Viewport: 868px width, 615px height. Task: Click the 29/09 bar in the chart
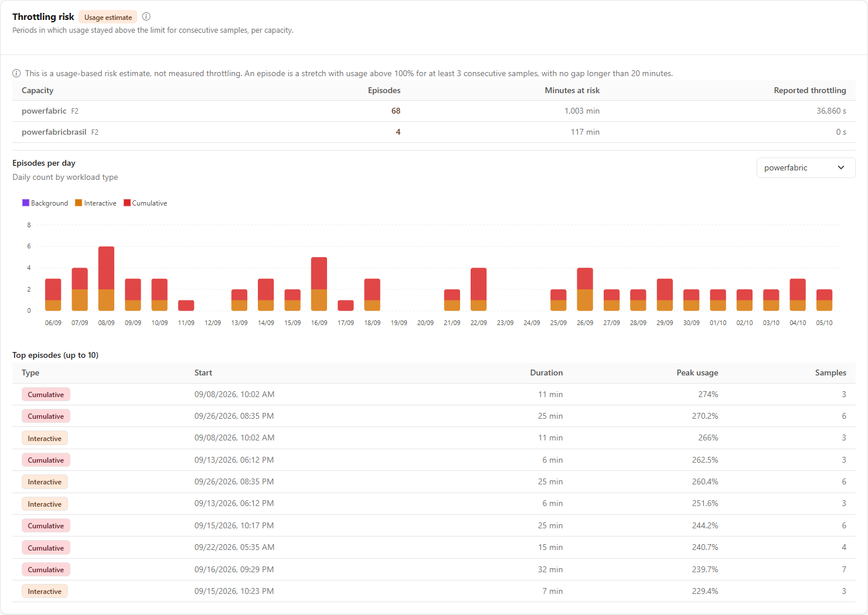(x=665, y=295)
